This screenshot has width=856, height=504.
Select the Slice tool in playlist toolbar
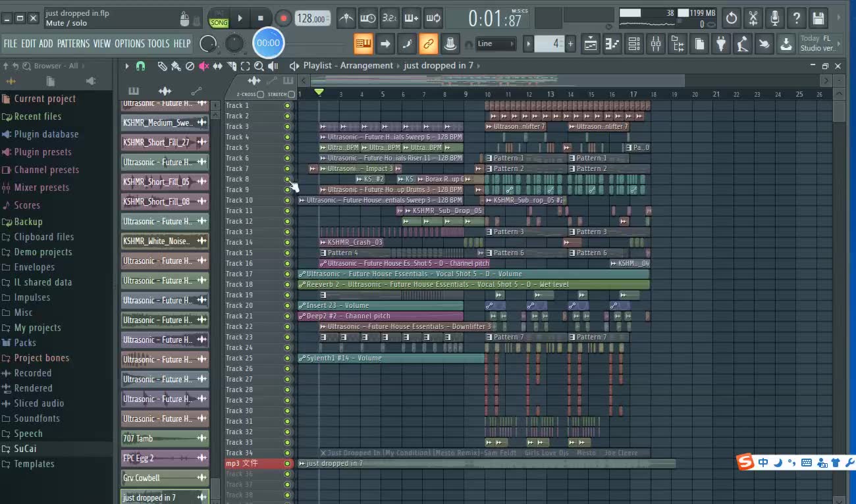coord(231,66)
